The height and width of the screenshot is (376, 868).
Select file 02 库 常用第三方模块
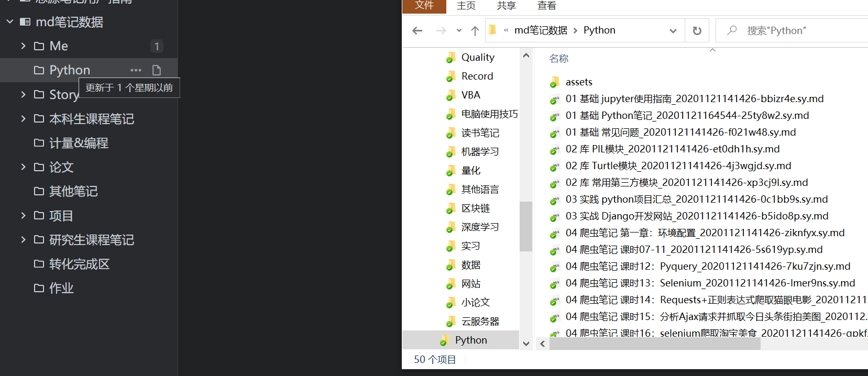pyautogui.click(x=687, y=183)
